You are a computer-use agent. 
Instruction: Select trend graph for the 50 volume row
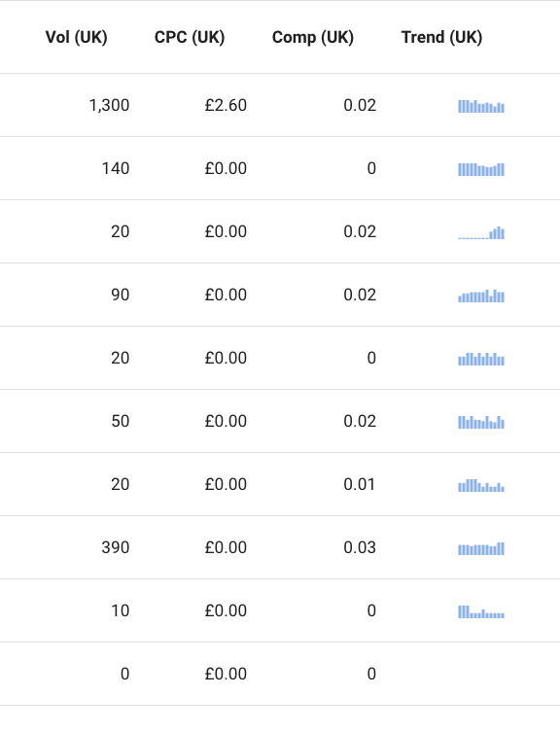coord(481,422)
